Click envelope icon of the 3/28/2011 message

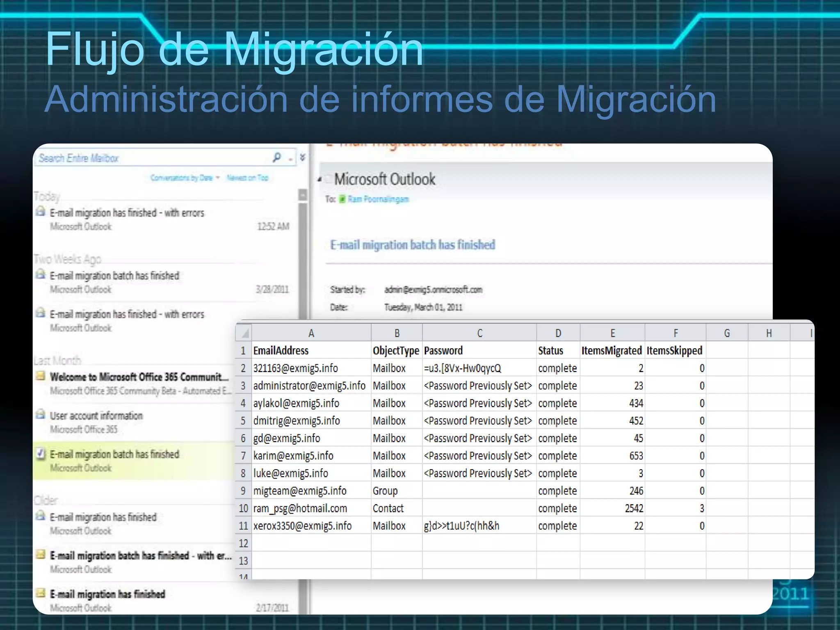coord(40,274)
